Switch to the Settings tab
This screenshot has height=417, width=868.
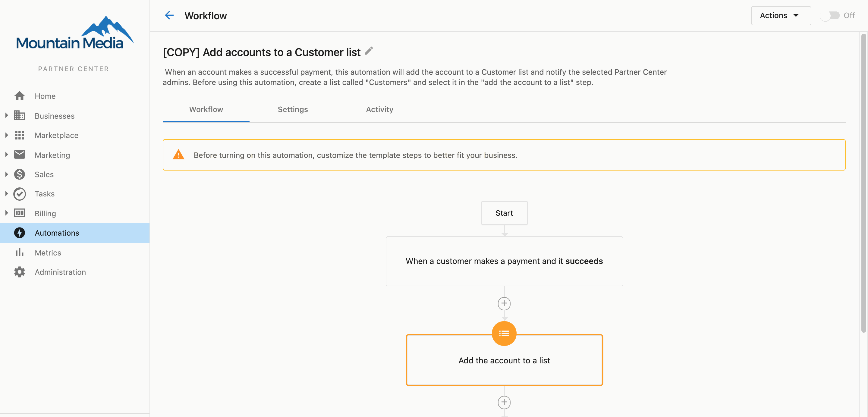[x=292, y=109]
